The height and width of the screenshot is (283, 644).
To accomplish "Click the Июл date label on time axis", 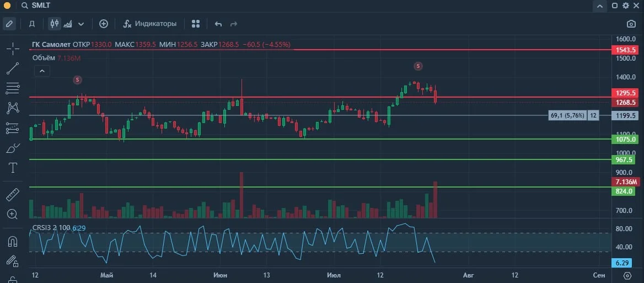I will coord(333,275).
